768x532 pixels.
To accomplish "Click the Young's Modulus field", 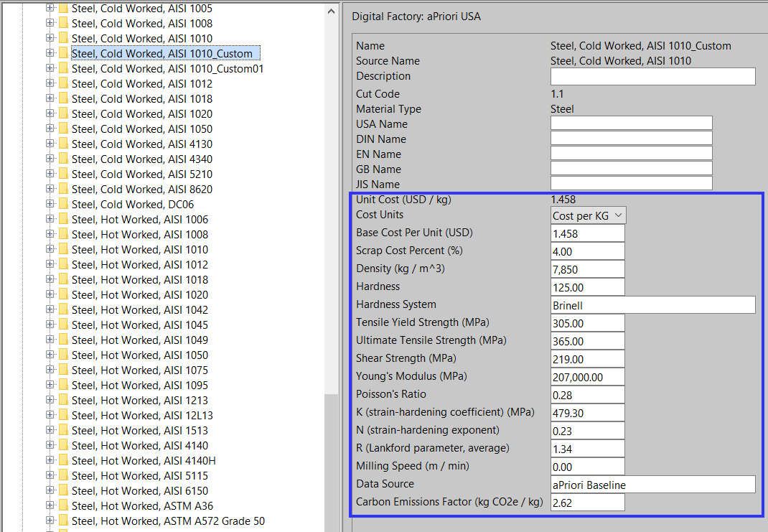I will (588, 377).
